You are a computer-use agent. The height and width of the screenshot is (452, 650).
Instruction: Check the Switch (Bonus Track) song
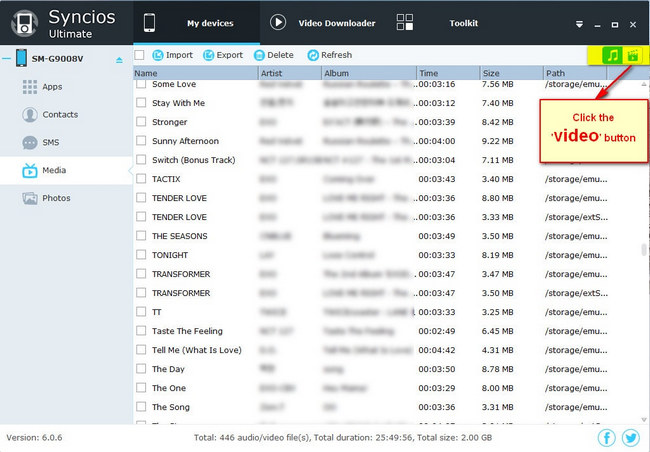[141, 160]
